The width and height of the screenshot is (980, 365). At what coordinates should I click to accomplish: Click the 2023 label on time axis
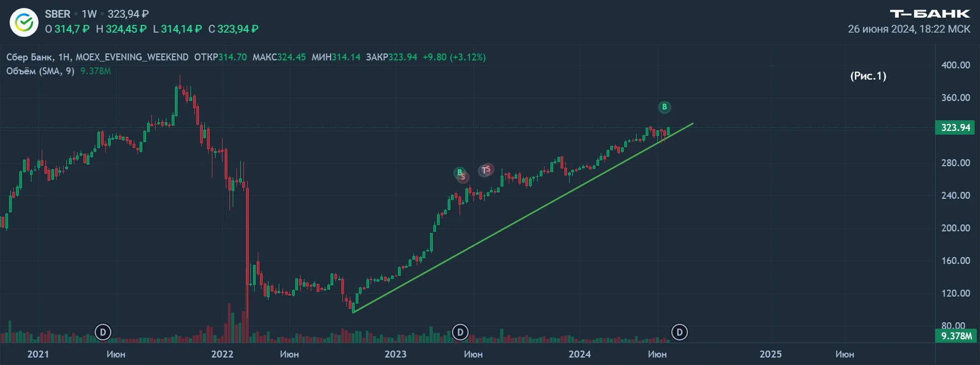(395, 354)
